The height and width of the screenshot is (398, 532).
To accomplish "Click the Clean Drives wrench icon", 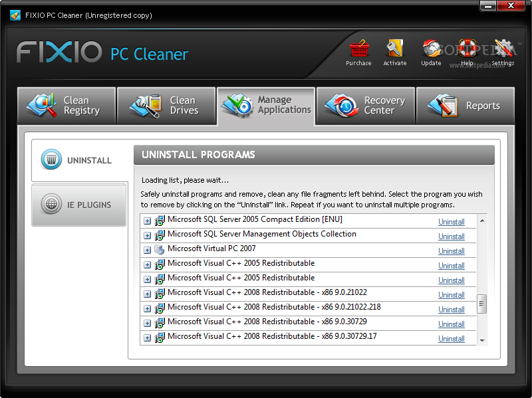I will pyautogui.click(x=146, y=106).
